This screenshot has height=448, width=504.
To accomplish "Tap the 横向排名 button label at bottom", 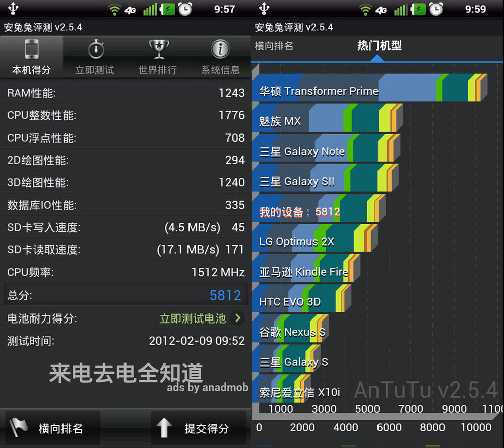I will point(61,428).
